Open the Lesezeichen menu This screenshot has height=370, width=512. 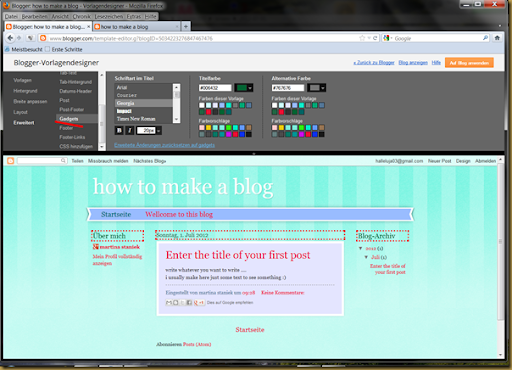click(109, 16)
